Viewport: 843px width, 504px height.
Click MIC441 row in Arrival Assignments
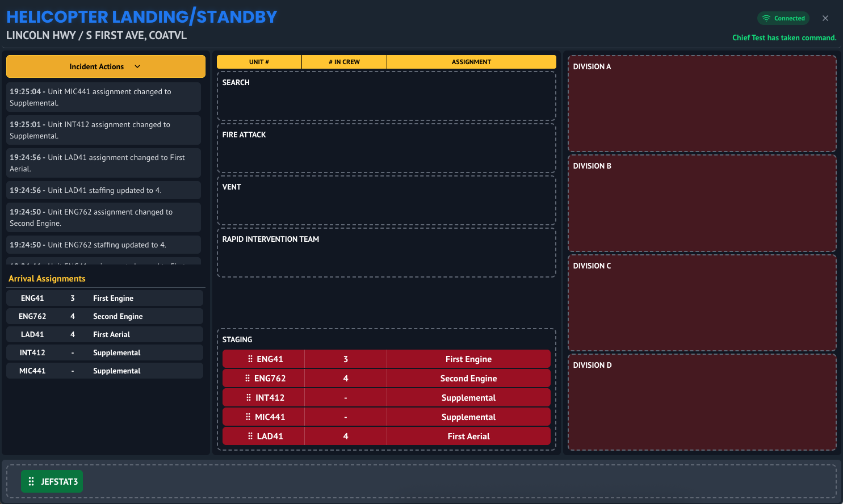pos(104,371)
